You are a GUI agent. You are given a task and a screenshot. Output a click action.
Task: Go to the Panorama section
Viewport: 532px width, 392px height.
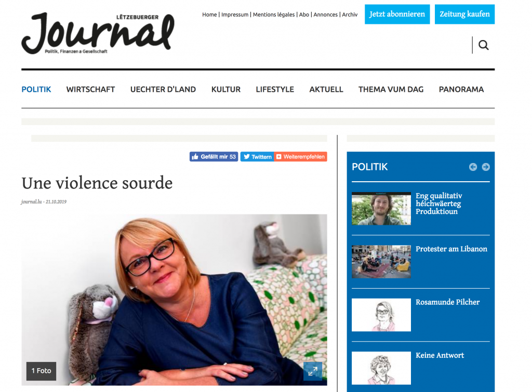click(461, 89)
